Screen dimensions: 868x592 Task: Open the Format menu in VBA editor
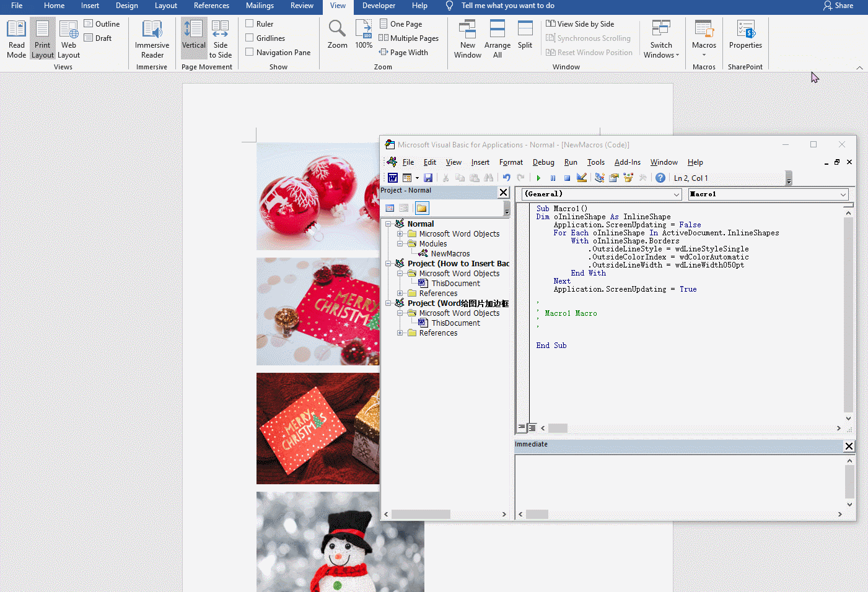point(511,162)
